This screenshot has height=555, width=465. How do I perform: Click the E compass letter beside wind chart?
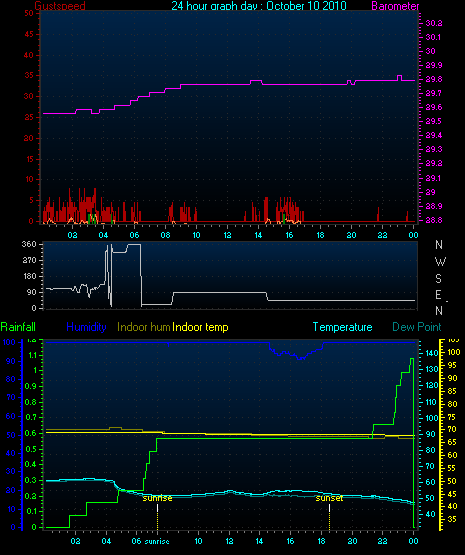[438, 294]
